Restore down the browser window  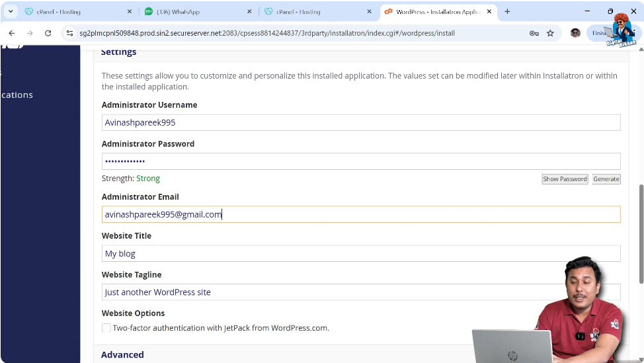tap(610, 11)
